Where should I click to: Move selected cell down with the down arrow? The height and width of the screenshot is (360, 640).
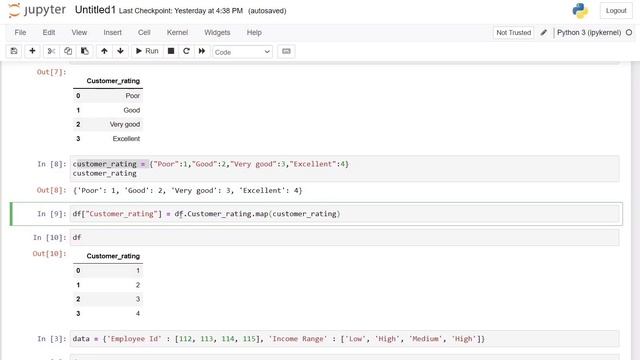tap(120, 51)
